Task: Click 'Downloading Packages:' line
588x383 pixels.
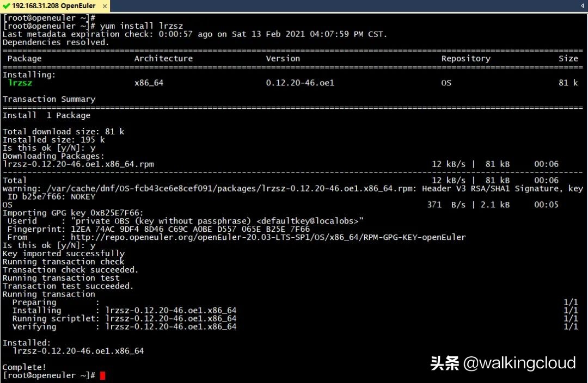Action: pos(53,156)
